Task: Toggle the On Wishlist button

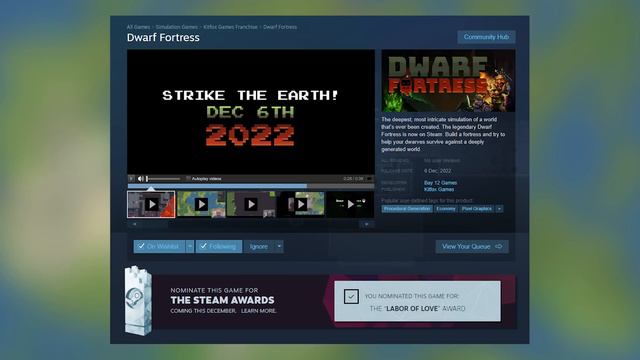Action: pyautogui.click(x=159, y=247)
